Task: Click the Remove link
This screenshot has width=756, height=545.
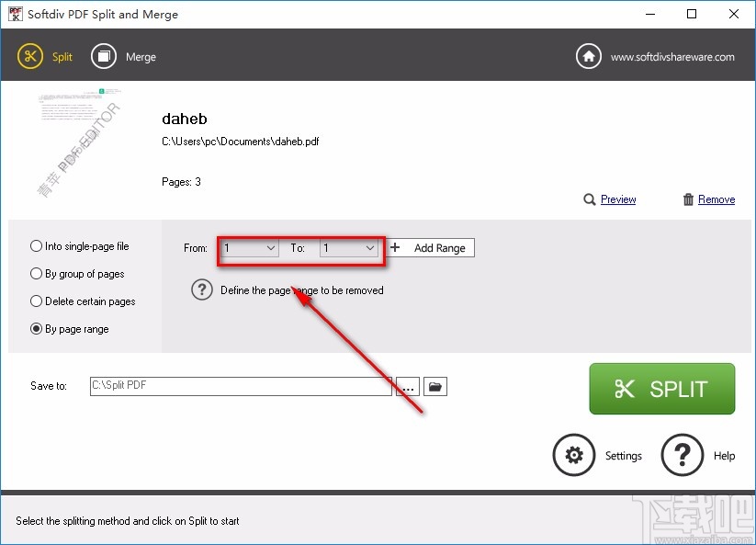Action: 717,199
